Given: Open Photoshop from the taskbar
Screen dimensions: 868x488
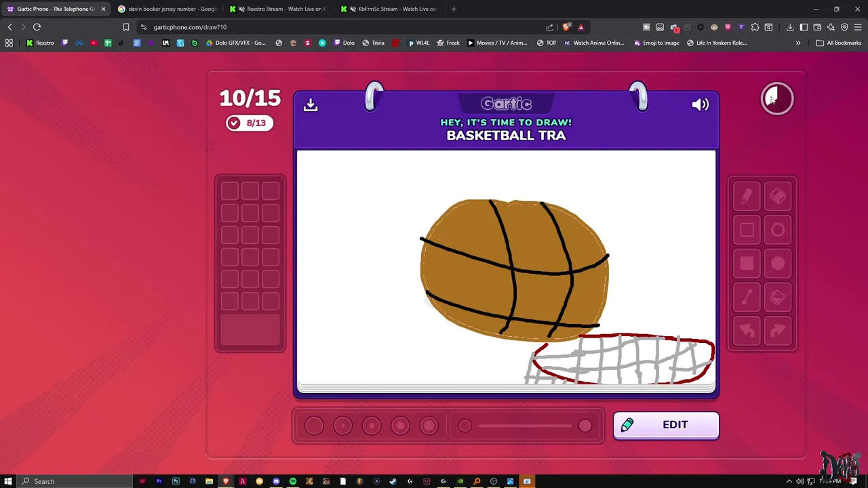Looking at the screenshot, I should (x=176, y=481).
